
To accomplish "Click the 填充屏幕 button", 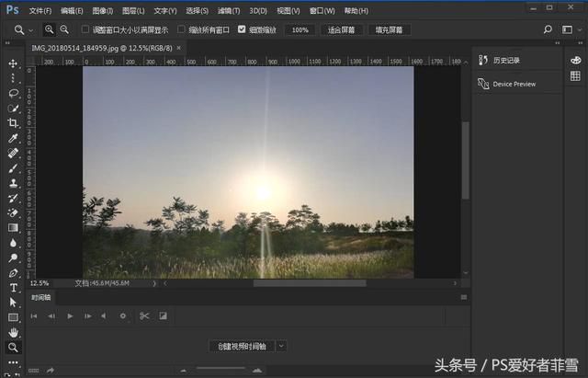I will (x=390, y=29).
